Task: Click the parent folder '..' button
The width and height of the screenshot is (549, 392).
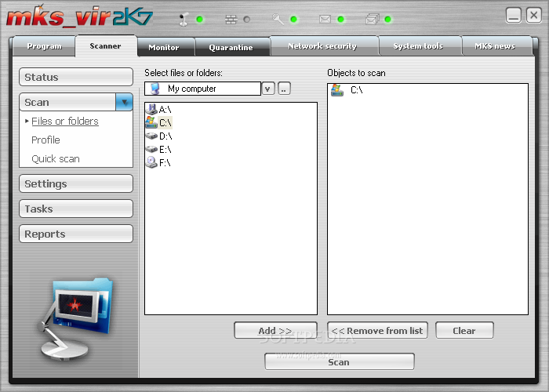Action: [284, 89]
